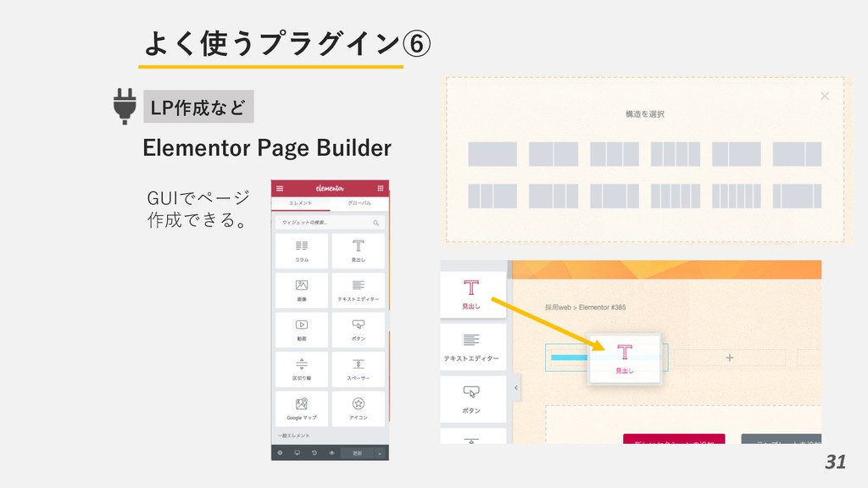Choose the narrow-wide-narrow three-column structure with thin sides
This screenshot has width=868, height=488.
coord(797,196)
